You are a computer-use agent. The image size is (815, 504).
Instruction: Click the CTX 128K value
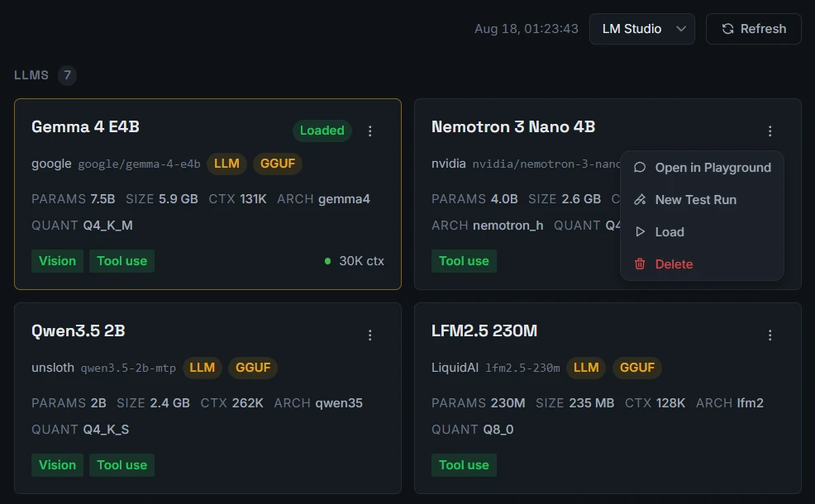click(x=670, y=403)
